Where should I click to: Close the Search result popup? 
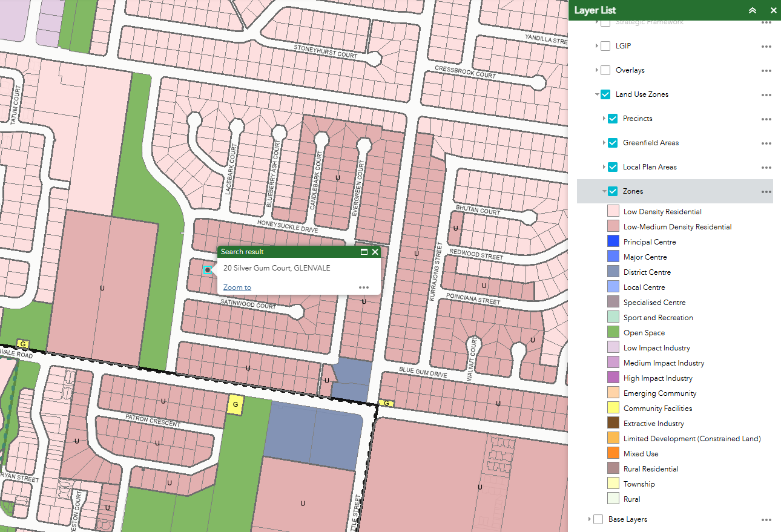pyautogui.click(x=375, y=252)
